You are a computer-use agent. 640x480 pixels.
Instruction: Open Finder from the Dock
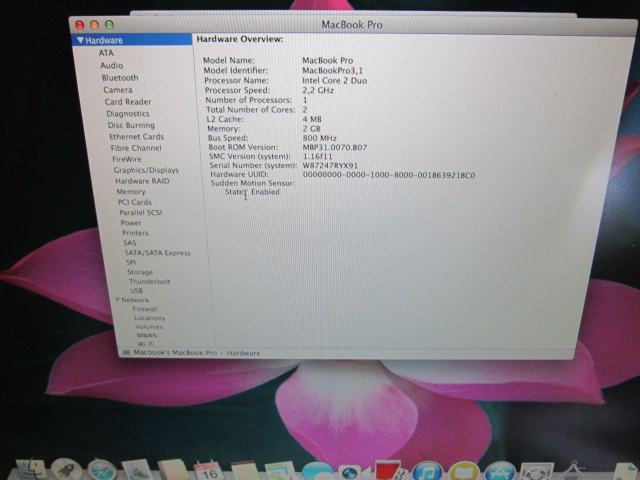(x=31, y=469)
